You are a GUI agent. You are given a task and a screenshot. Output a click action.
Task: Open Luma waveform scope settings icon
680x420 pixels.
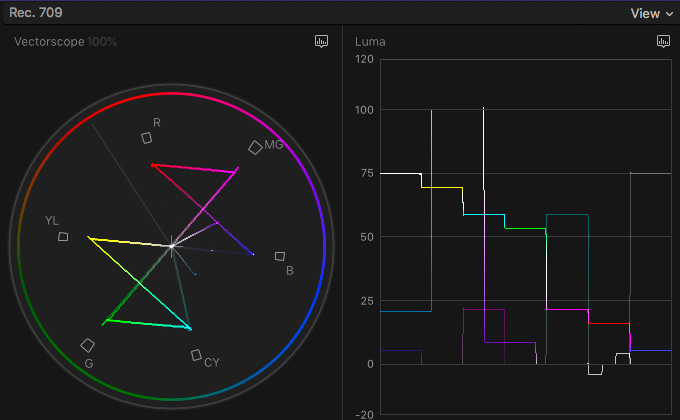click(663, 41)
